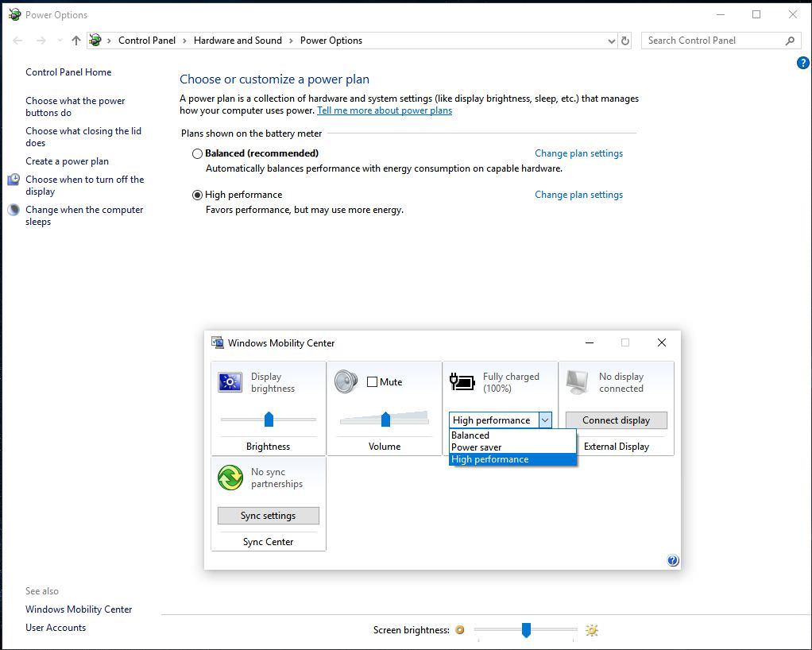This screenshot has height=650, width=812.
Task: Collapse the power plan dropdown arrow
Action: (x=545, y=420)
